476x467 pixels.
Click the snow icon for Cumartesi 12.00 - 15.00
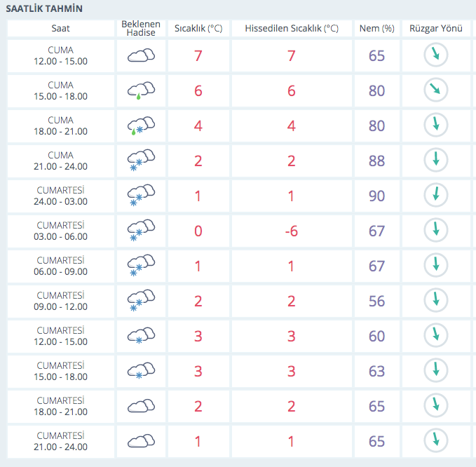point(141,336)
